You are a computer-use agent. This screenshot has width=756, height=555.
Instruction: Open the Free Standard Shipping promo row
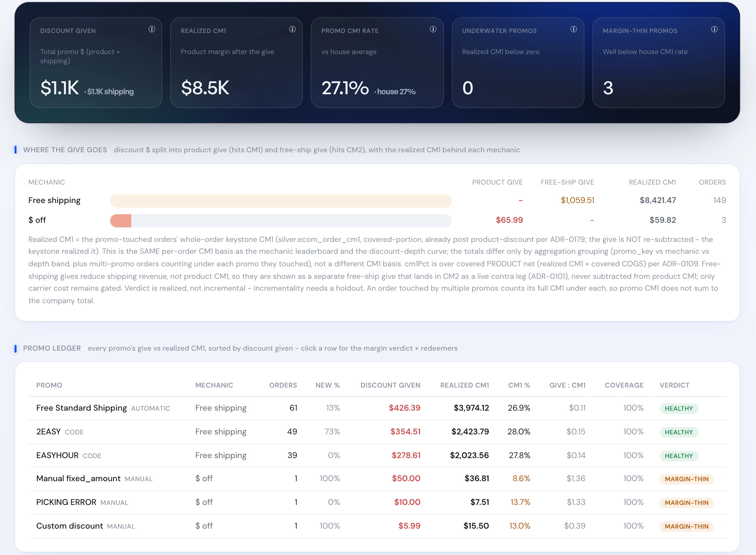377,408
